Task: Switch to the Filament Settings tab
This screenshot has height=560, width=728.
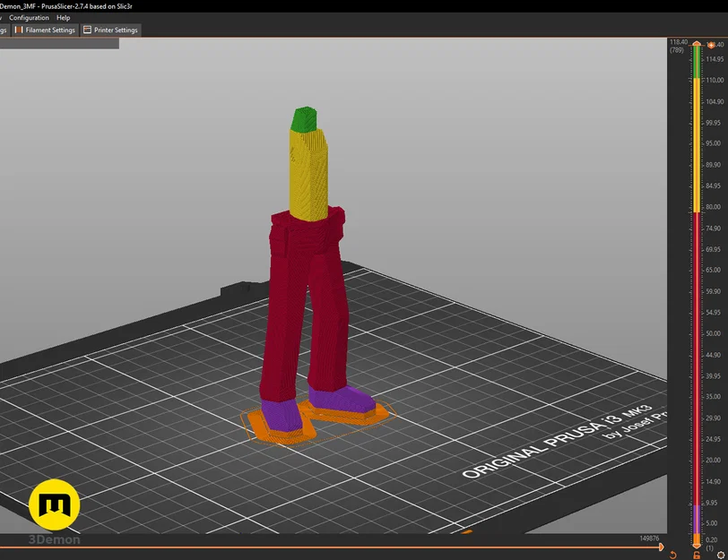Action: coord(50,30)
